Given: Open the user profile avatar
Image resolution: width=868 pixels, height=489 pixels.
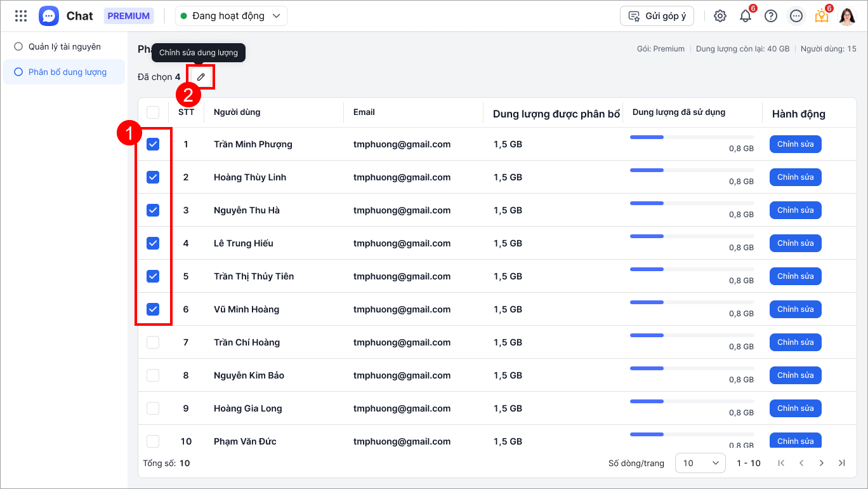Looking at the screenshot, I should tap(847, 16).
